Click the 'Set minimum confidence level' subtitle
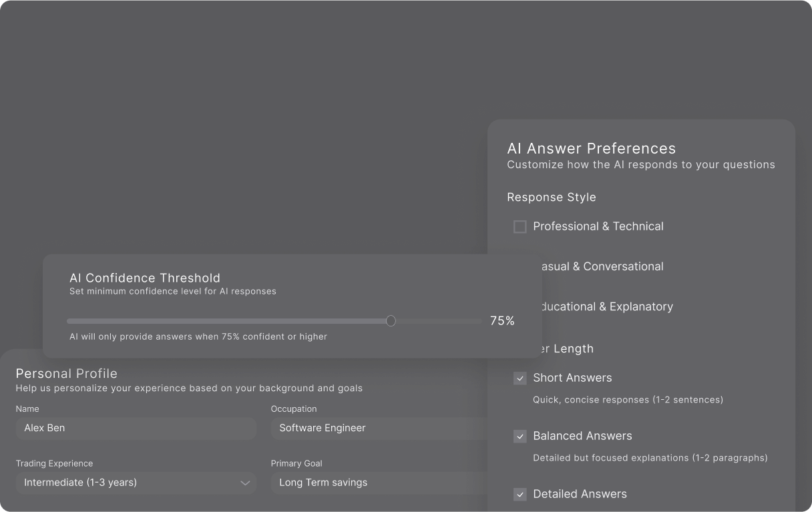This screenshot has height=512, width=812. 173,291
